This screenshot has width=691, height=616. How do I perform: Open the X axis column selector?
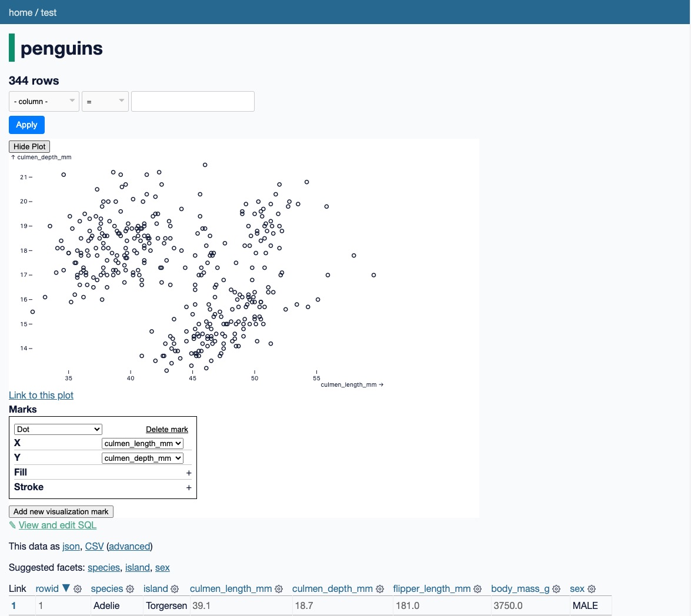coord(142,443)
